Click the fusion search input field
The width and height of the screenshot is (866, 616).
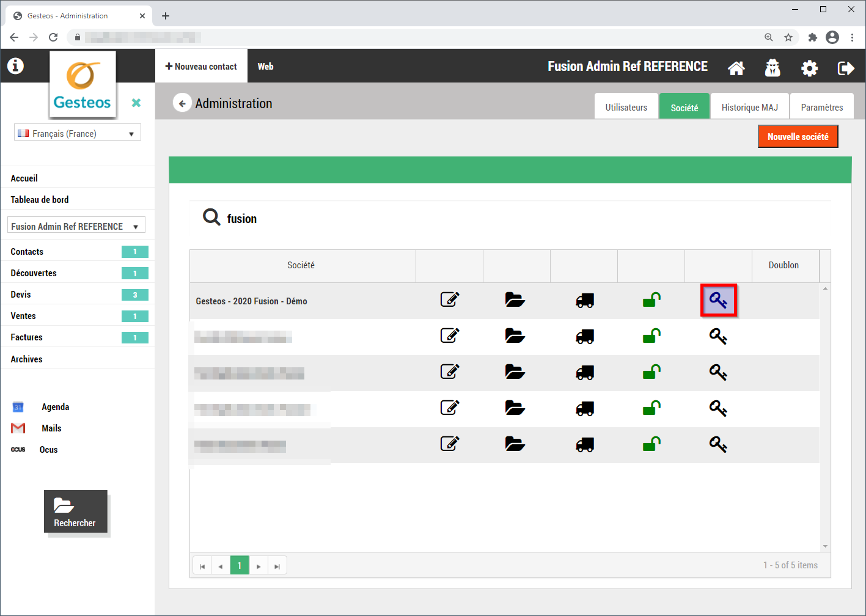[x=367, y=219]
